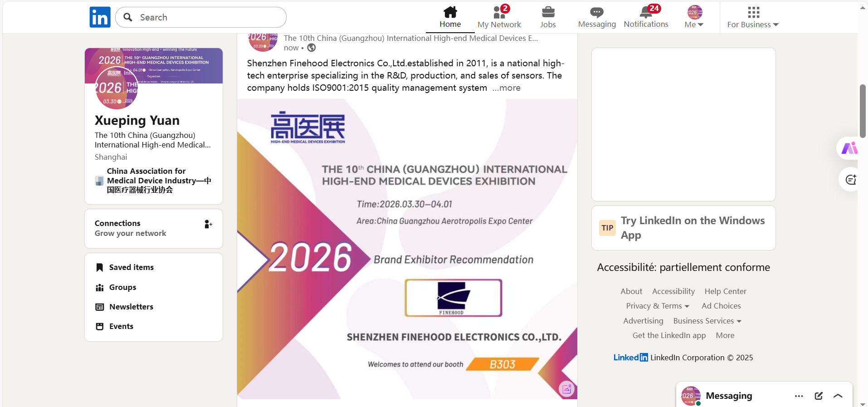Click the add connections person icon
Image resolution: width=868 pixels, height=407 pixels.
point(208,224)
